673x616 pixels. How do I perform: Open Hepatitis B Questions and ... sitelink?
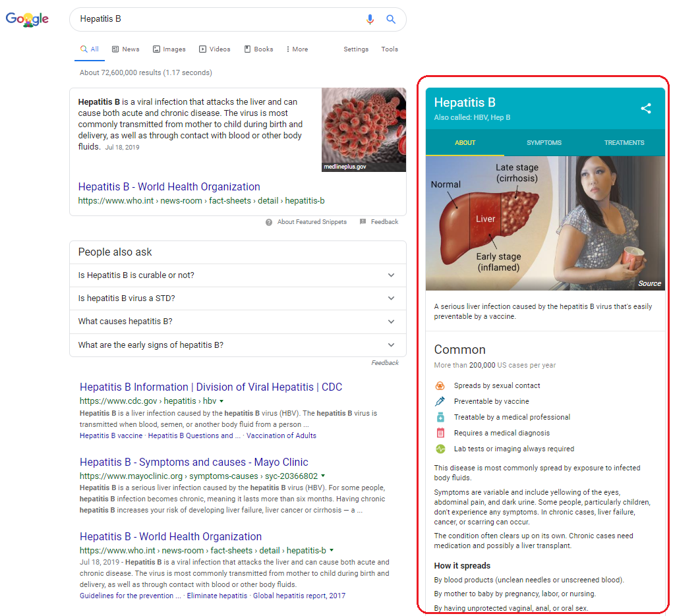coord(194,436)
